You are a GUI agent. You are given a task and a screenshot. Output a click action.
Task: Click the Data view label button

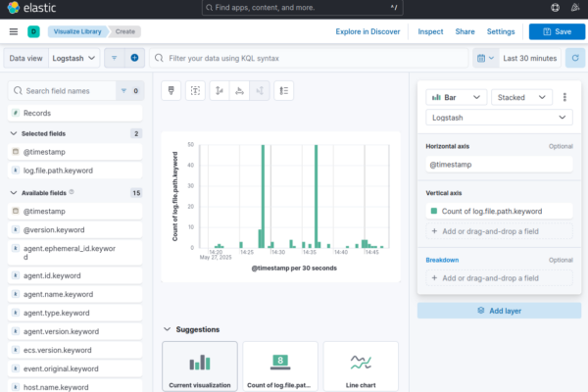tap(25, 58)
